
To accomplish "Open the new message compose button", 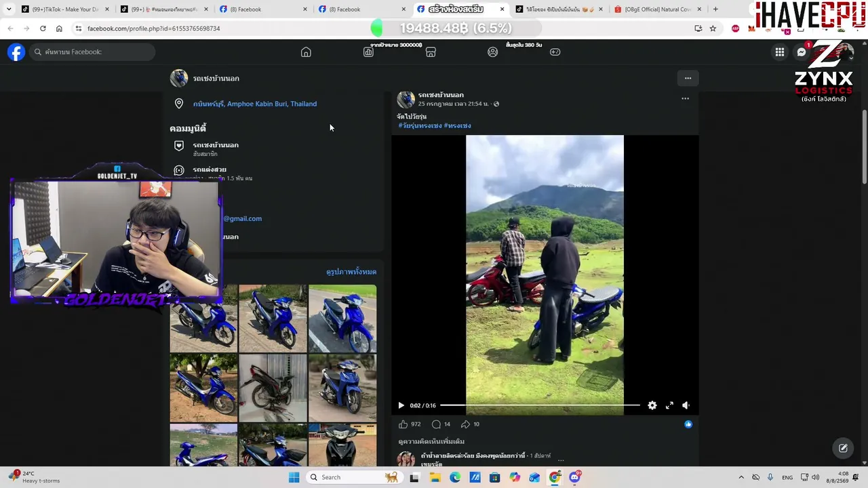I will pyautogui.click(x=843, y=448).
